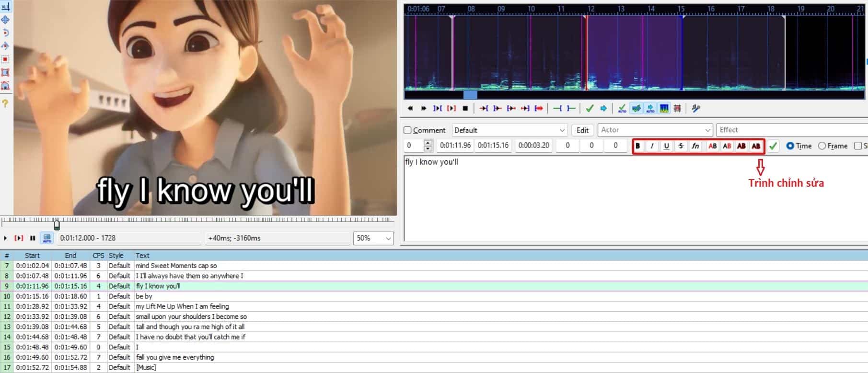Click the Effect field
The image size is (868, 373).
[792, 130]
